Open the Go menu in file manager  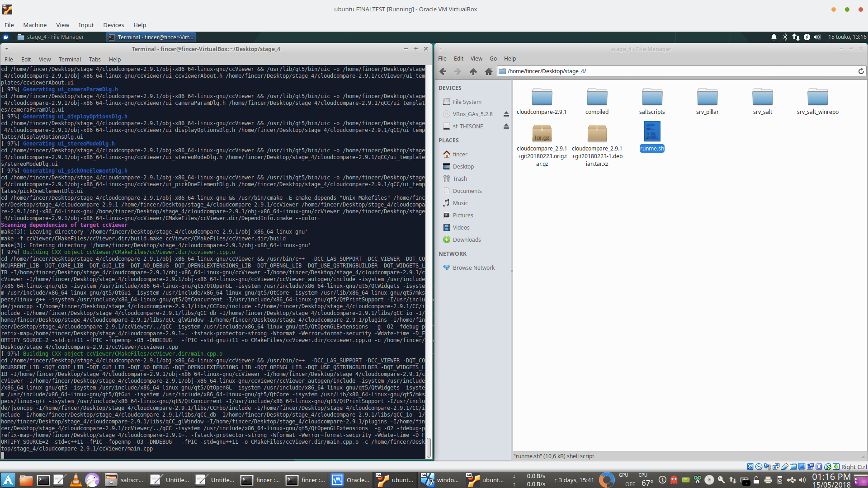[493, 59]
